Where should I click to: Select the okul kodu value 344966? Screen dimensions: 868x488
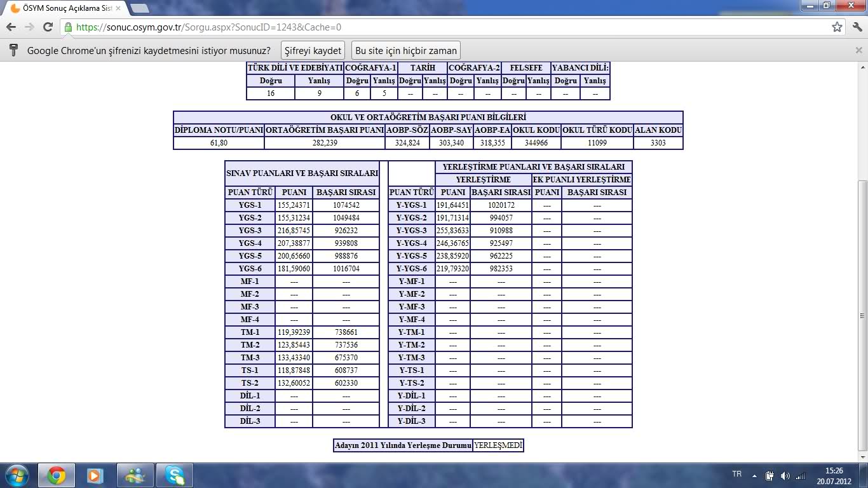point(536,143)
